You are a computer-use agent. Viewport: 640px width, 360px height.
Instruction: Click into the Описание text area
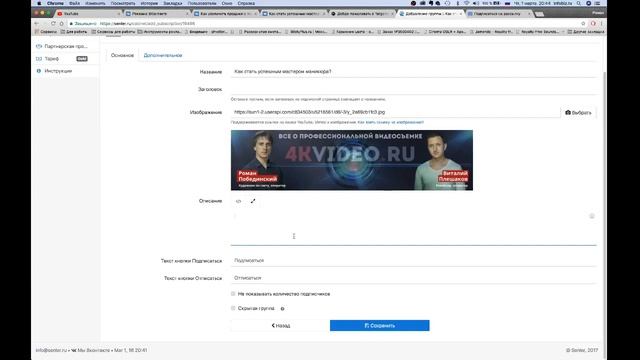413,227
